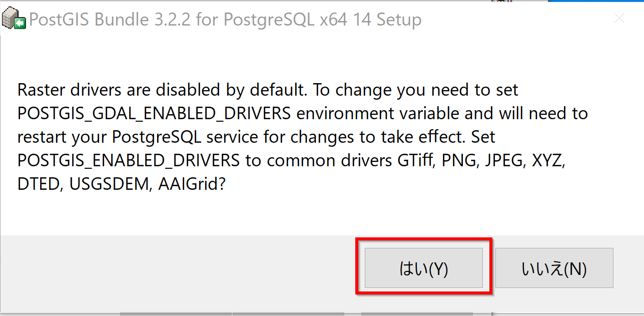
Task: Click the dialog title text PostGIS Bundle 3.2.2
Action: 110,20
